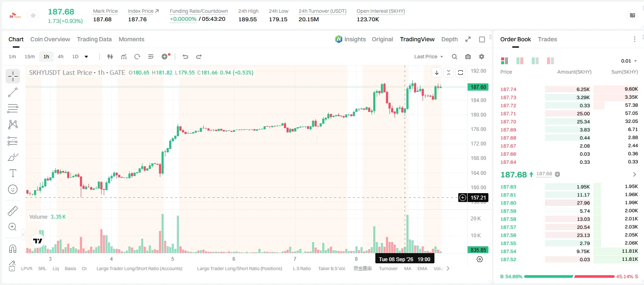Open chart time zone settings icon
644x285 pixels.
480,259
